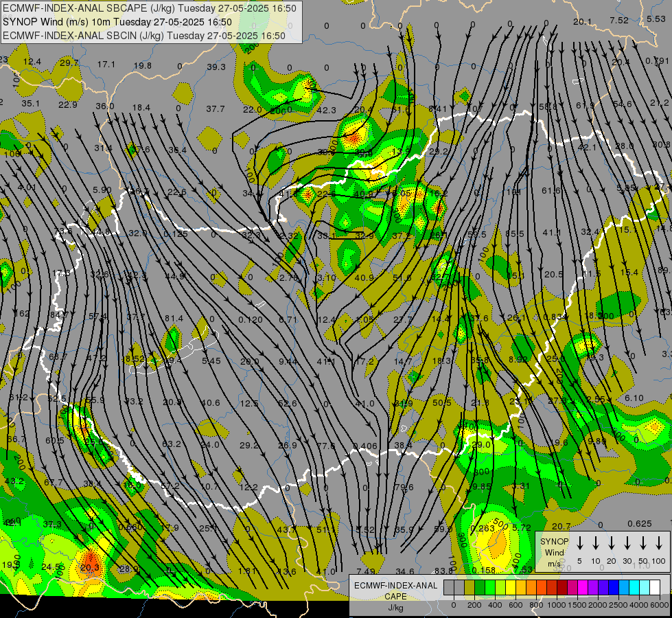Image resolution: width=672 pixels, height=618 pixels.
Task: Click map value 7.49
Action: [366, 571]
